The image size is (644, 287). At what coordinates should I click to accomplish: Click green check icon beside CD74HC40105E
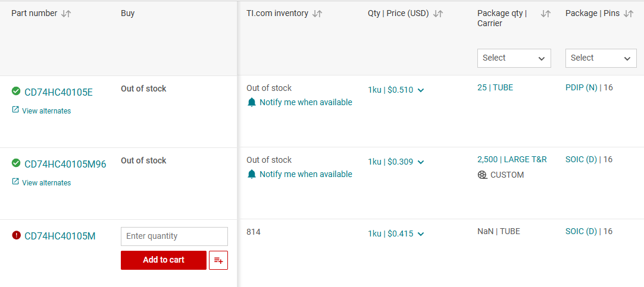pyautogui.click(x=16, y=91)
